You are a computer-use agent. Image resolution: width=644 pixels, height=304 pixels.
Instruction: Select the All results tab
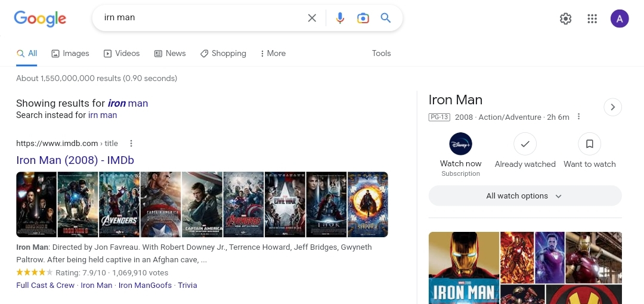click(x=27, y=54)
